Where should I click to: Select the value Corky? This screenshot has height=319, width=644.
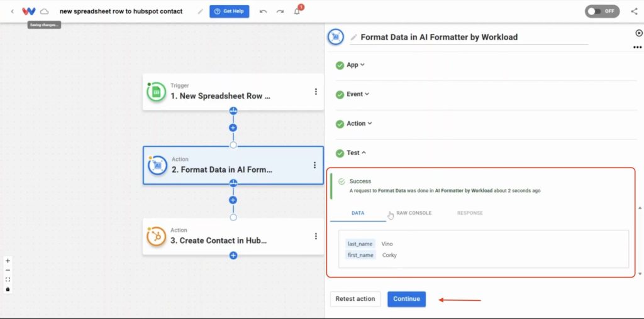pos(389,255)
